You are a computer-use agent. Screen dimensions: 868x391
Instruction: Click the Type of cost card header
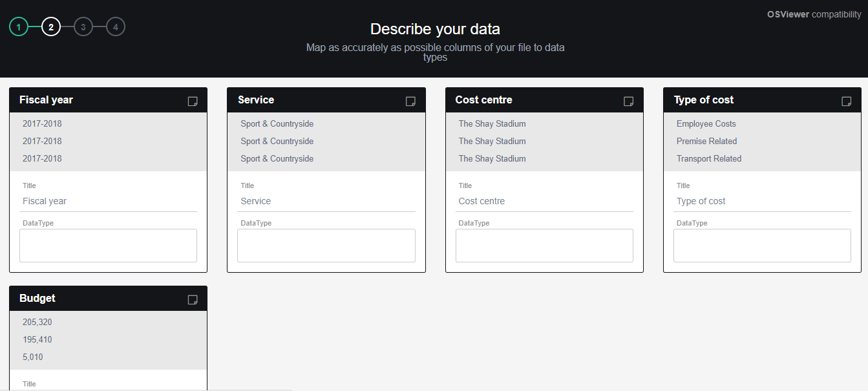pos(750,100)
